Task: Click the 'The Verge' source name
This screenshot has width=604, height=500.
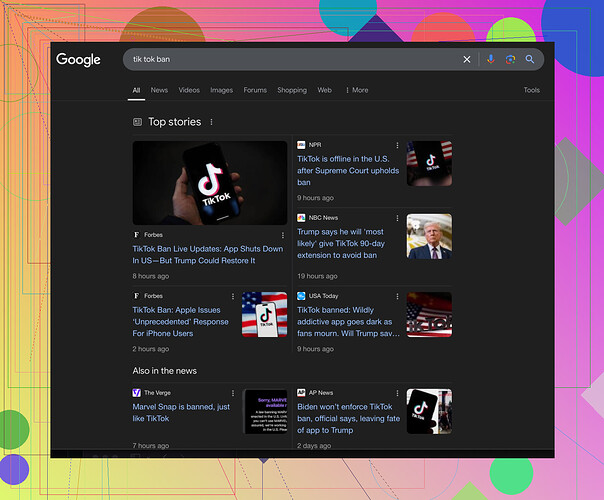Action: [x=157, y=393]
